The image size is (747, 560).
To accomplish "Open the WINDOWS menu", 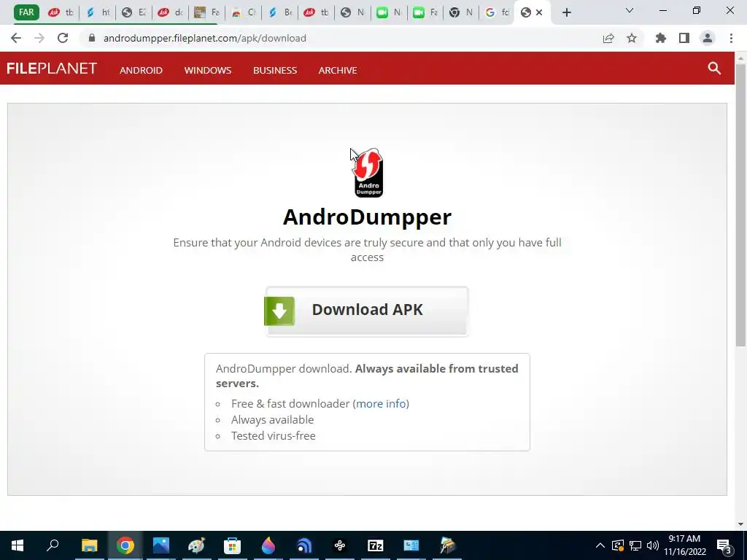I will click(x=208, y=70).
